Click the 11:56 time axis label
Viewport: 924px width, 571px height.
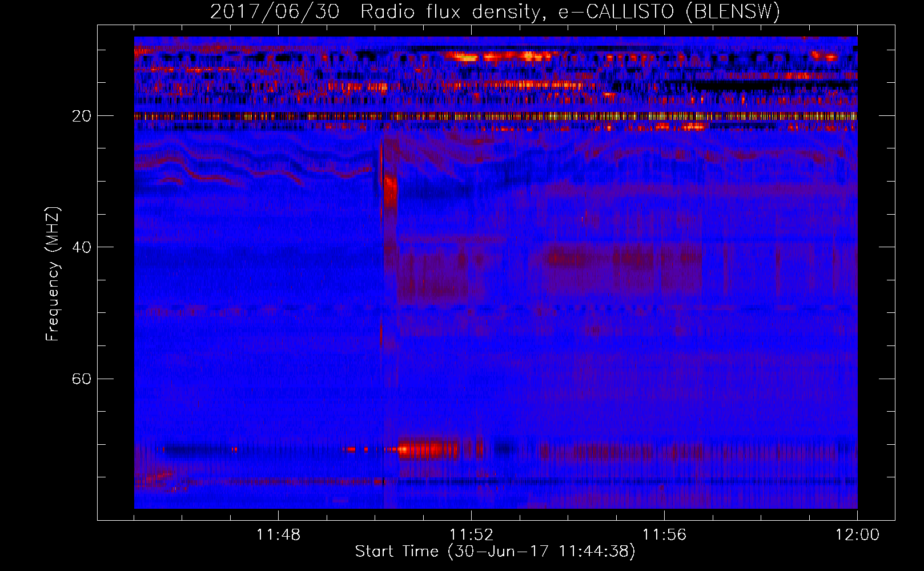point(664,534)
